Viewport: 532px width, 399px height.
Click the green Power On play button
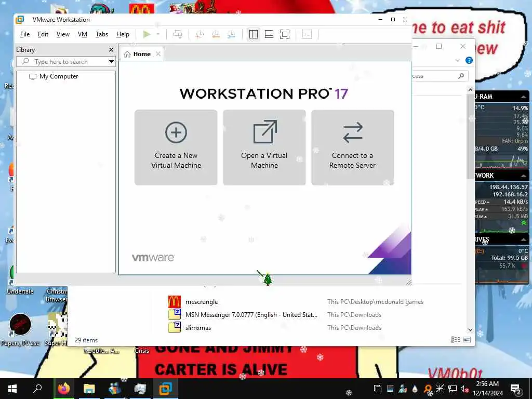tap(147, 34)
